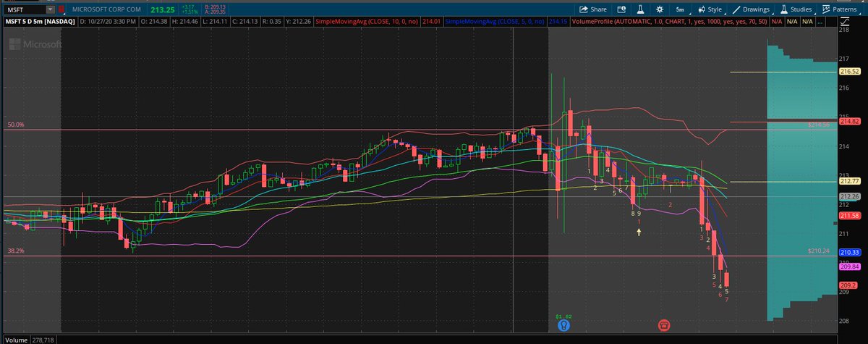Change the 5m timeframe selector
The image size is (868, 344).
click(681, 9)
